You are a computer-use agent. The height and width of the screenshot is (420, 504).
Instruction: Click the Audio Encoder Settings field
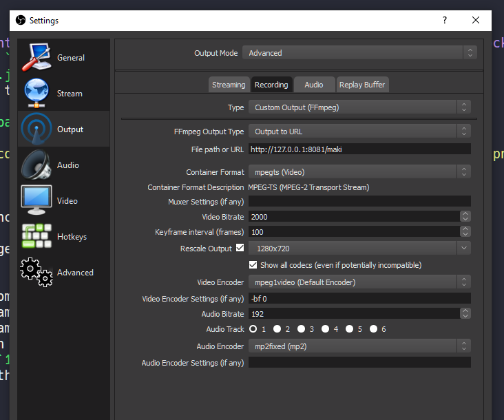click(359, 362)
